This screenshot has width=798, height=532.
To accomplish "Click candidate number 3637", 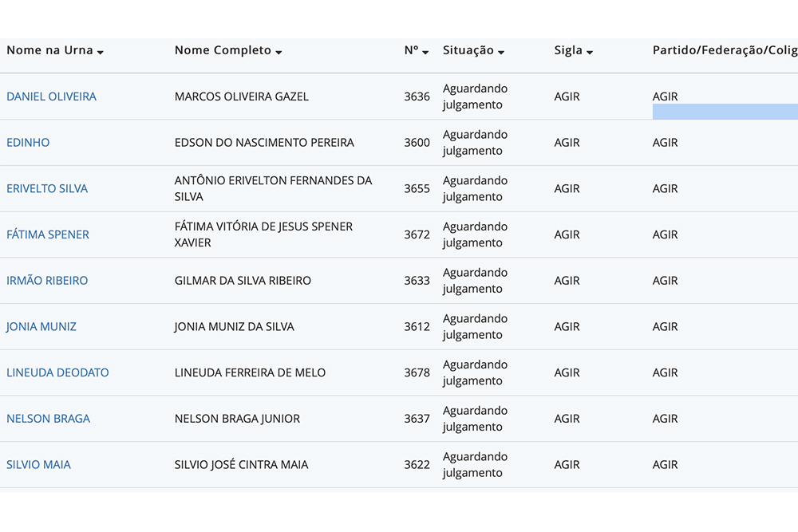I will pos(417,419).
